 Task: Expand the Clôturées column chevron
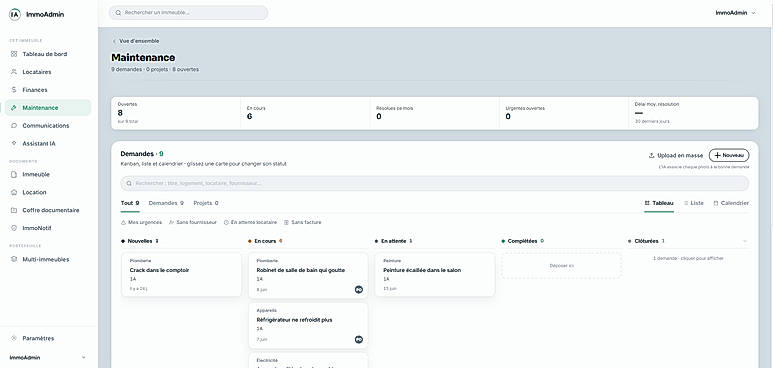(x=744, y=241)
